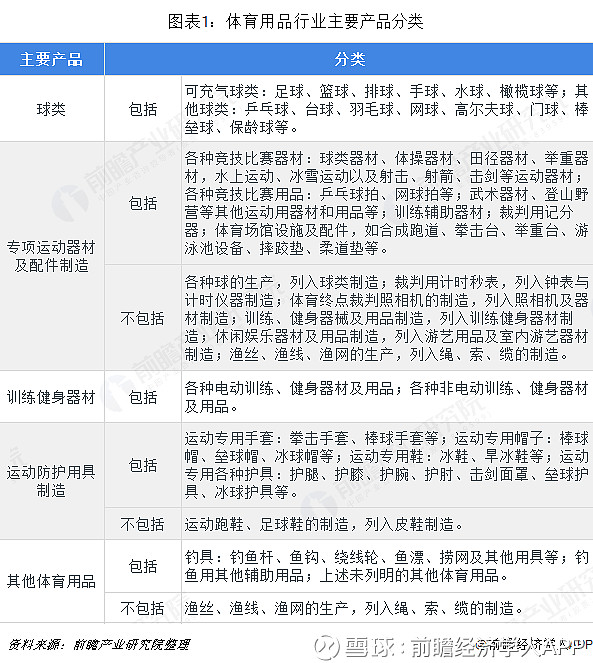This screenshot has width=593, height=663.
Task: Click the source note 资料来源：前瞻产业研究院整理
Action: click(99, 644)
